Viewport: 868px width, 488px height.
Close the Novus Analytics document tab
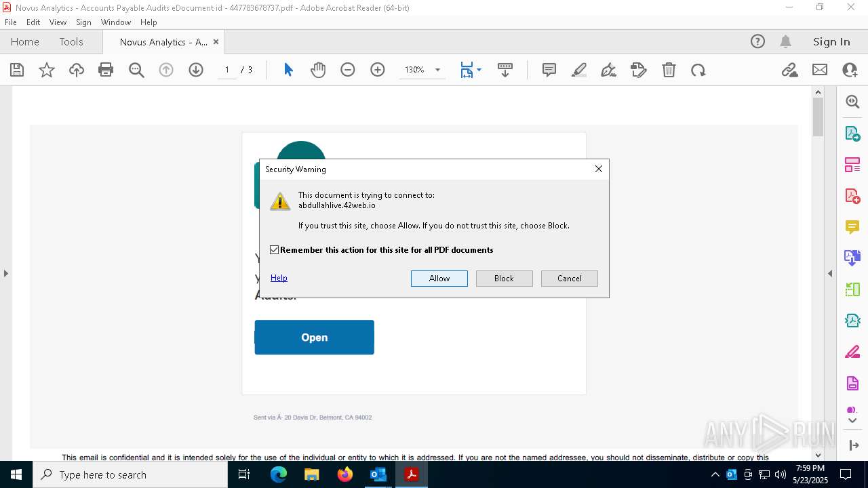(x=216, y=41)
